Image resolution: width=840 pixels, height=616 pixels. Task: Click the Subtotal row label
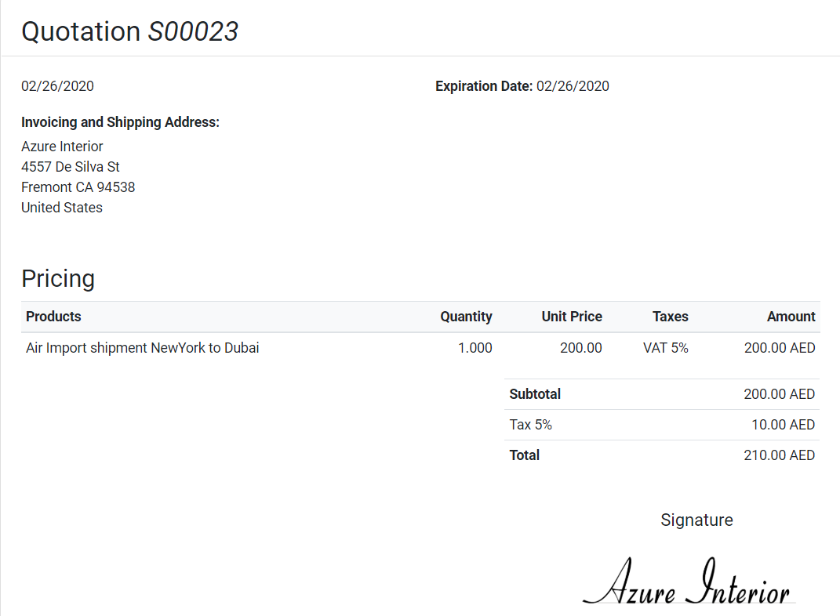pos(535,394)
